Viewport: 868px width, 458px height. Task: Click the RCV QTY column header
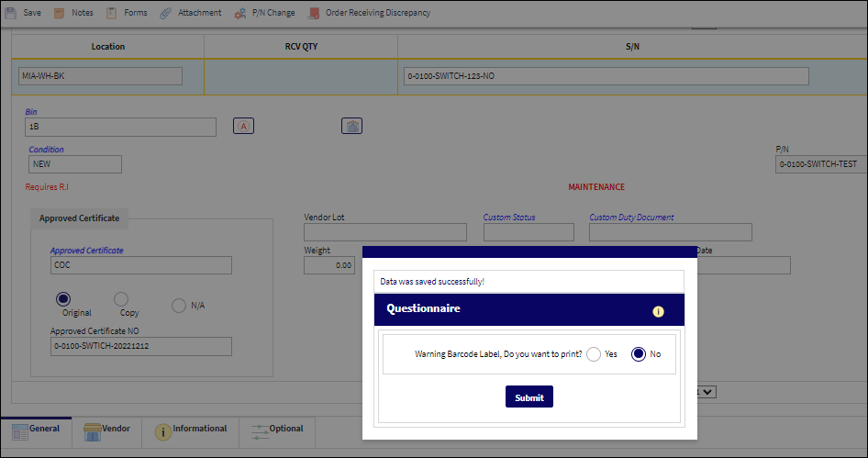(x=301, y=47)
